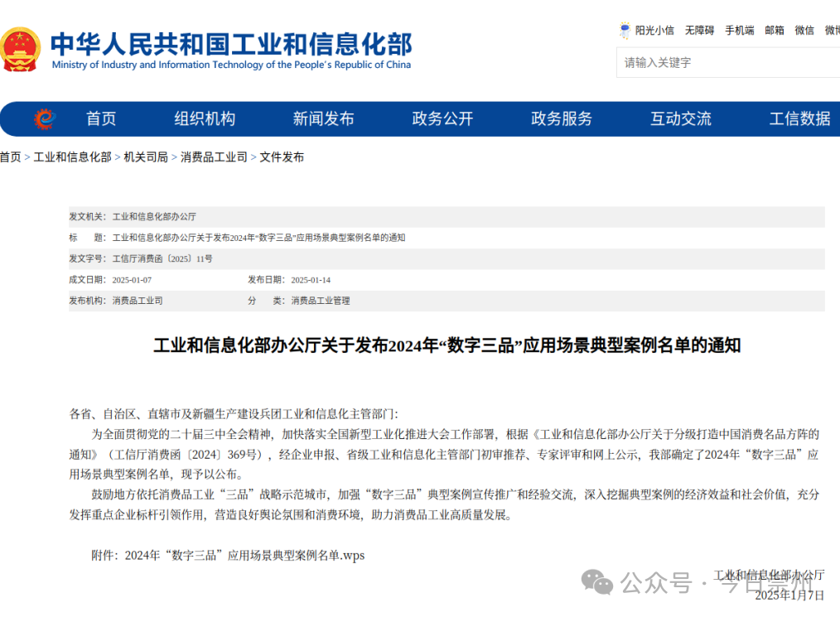
Task: Focus the 请输入关键字 search field
Action: click(x=728, y=63)
